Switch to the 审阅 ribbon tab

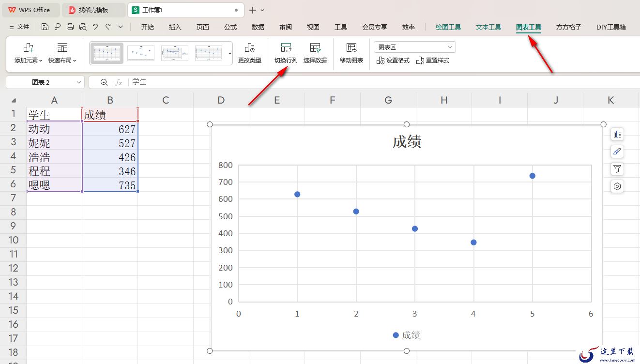pos(286,27)
